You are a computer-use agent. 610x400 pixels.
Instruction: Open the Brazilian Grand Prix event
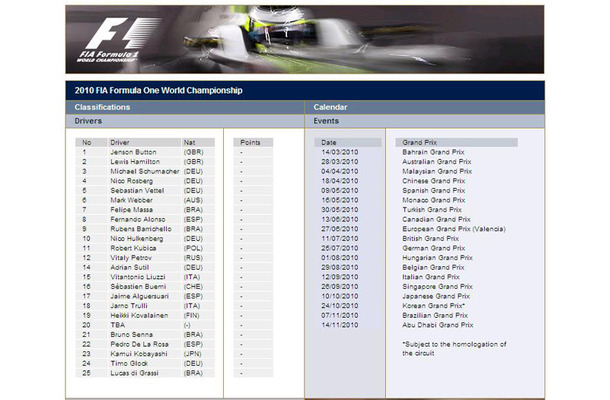point(435,315)
